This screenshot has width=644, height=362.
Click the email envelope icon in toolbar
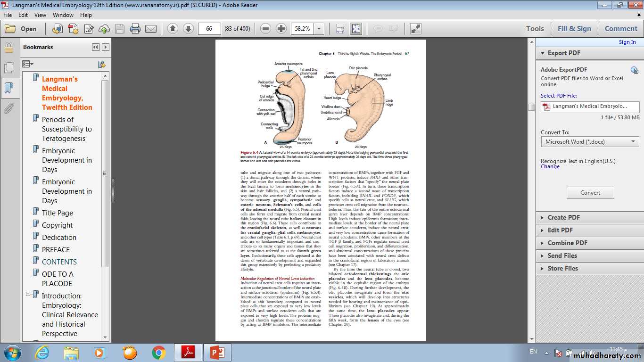[151, 29]
